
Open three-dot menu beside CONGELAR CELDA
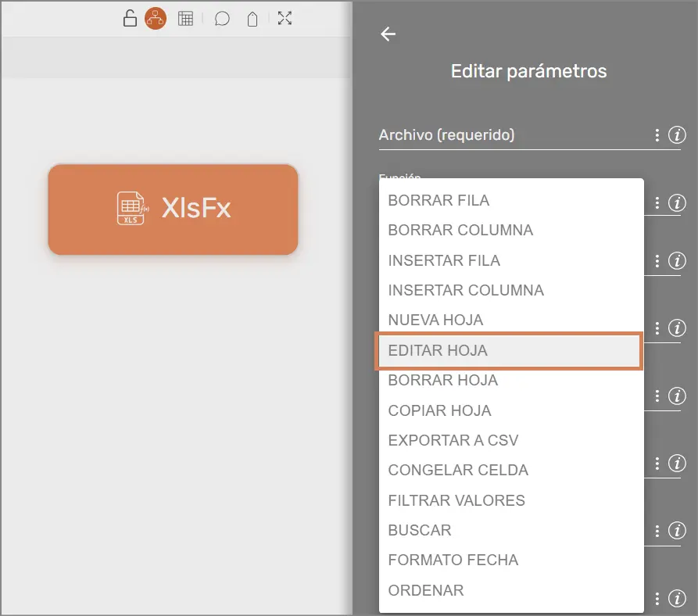[x=657, y=464]
